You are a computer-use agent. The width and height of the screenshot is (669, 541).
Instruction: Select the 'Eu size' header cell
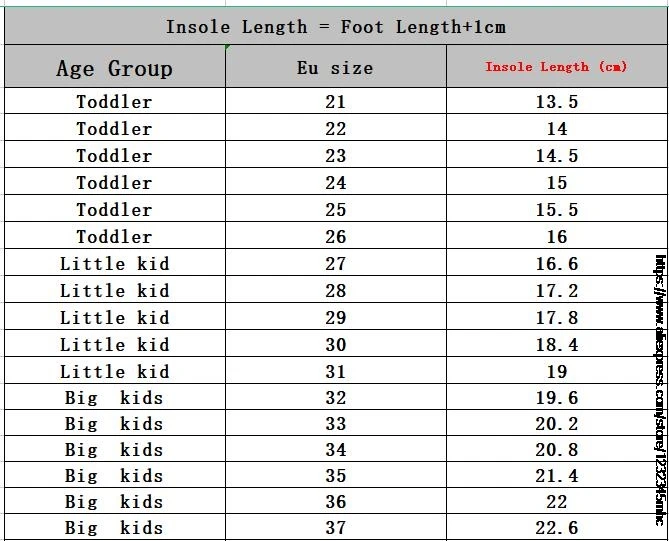click(336, 66)
